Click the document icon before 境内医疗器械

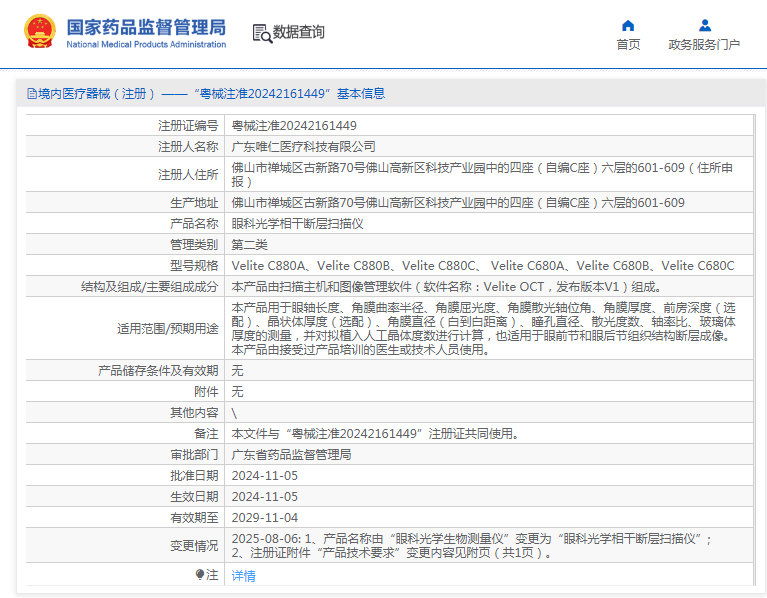(x=31, y=94)
